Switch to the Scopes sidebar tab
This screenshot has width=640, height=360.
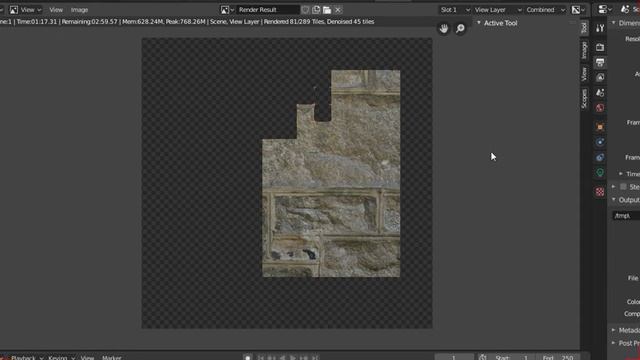pyautogui.click(x=584, y=98)
